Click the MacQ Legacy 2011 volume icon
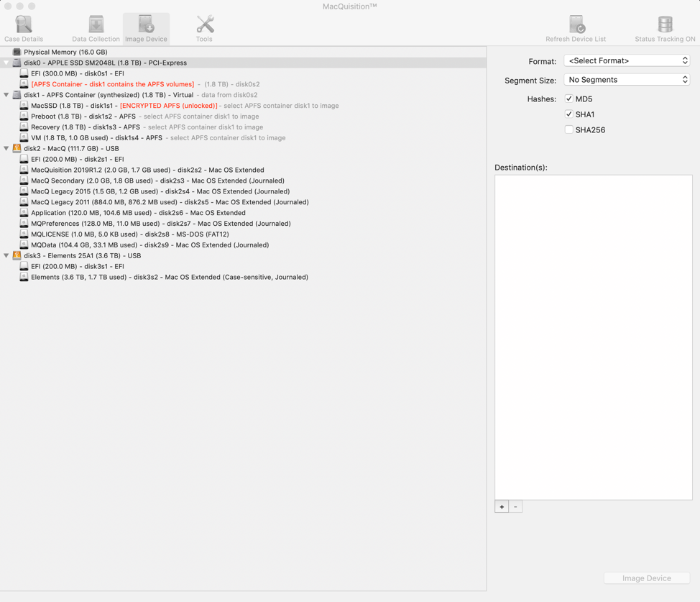The image size is (700, 602). tap(24, 202)
